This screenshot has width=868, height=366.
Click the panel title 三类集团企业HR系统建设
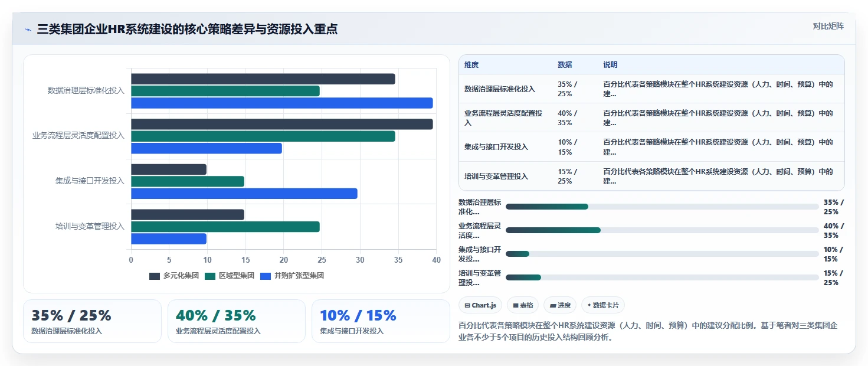[187, 30]
